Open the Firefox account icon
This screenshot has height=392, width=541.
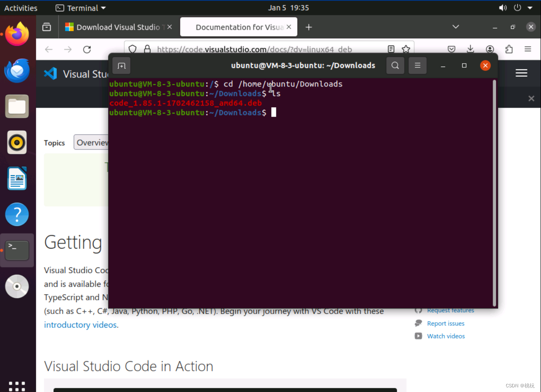[490, 49]
